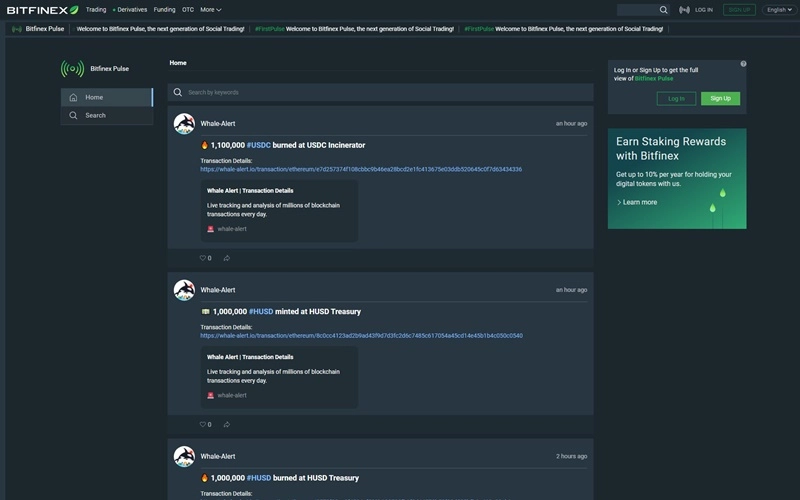The height and width of the screenshot is (500, 800).
Task: Open the USDC burned transaction link
Action: pyautogui.click(x=361, y=169)
